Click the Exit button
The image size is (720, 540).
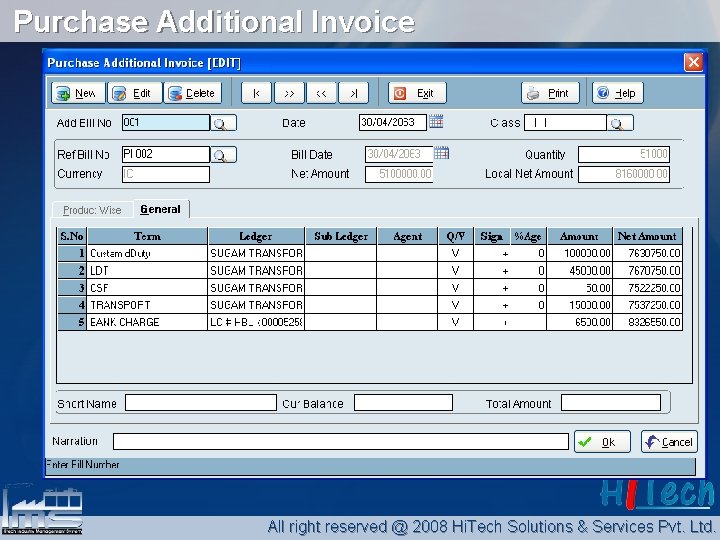[x=417, y=93]
